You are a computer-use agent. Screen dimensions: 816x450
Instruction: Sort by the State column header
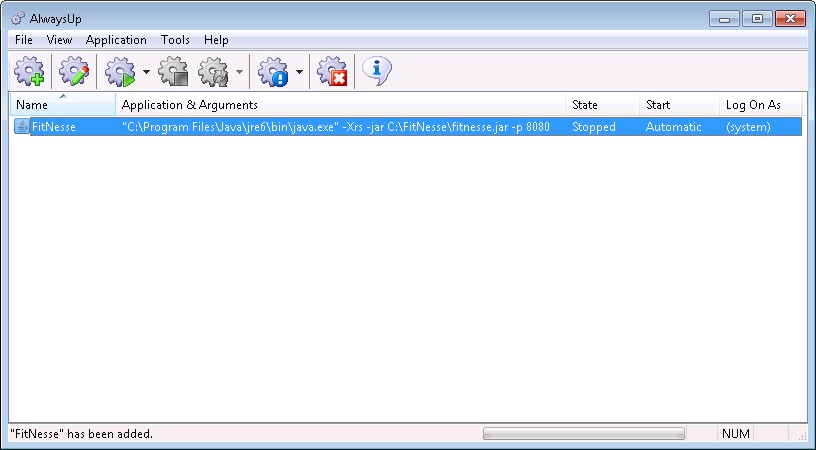pyautogui.click(x=603, y=105)
